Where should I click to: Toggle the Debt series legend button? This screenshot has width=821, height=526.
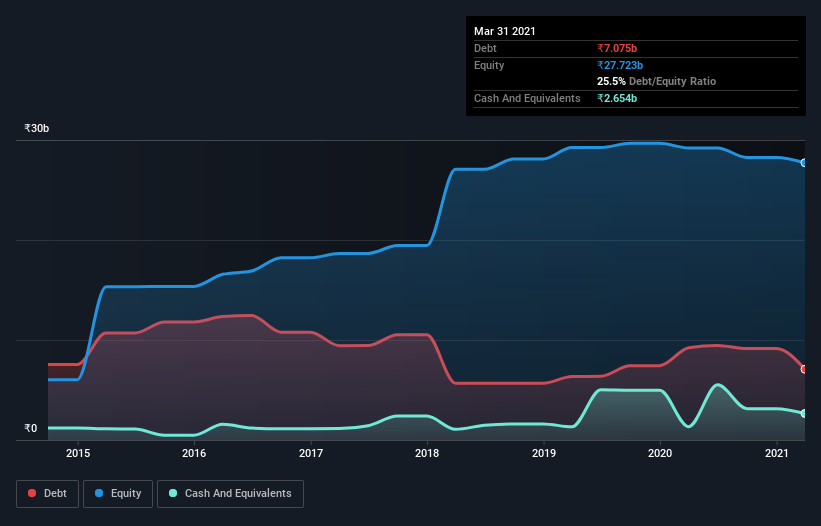click(47, 494)
